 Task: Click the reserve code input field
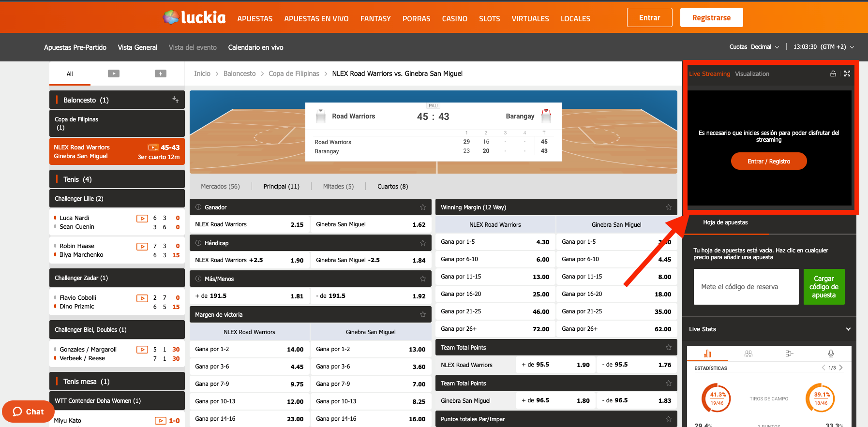[746, 286]
